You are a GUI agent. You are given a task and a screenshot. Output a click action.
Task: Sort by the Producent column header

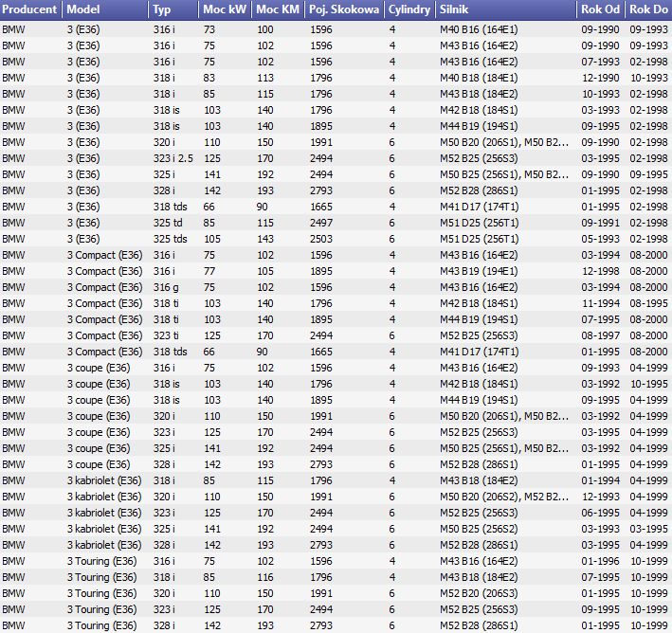tap(31, 9)
